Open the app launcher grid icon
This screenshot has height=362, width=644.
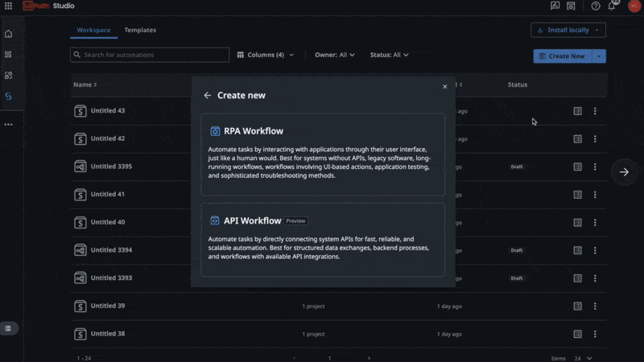click(x=8, y=6)
